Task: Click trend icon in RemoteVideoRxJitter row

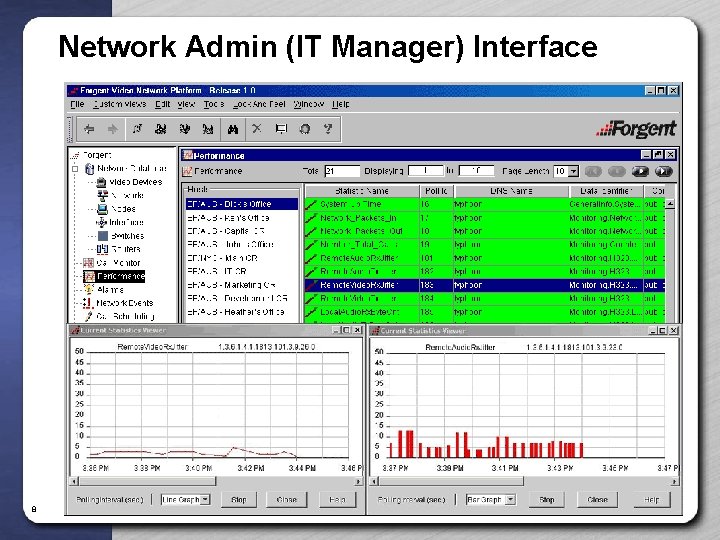Action: [311, 285]
